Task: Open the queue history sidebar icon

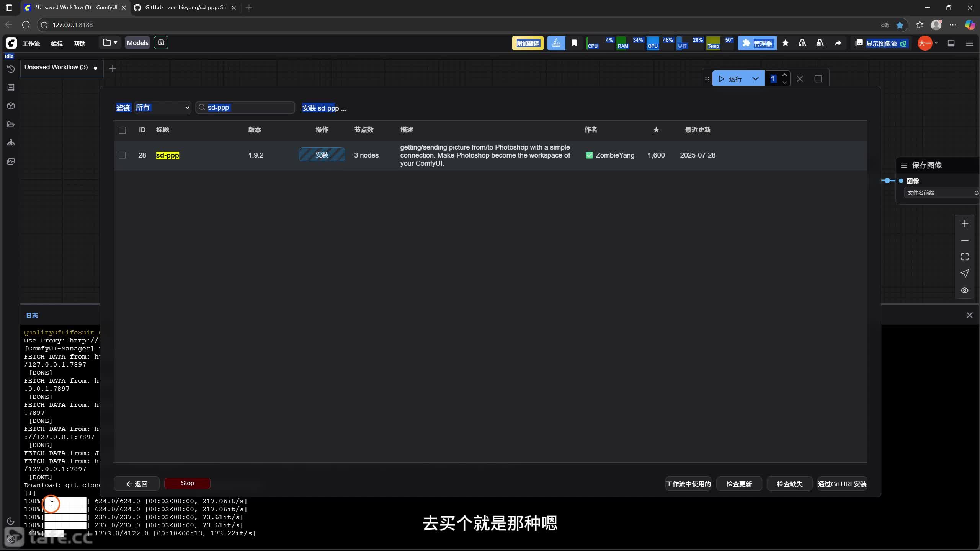Action: coord(11,69)
